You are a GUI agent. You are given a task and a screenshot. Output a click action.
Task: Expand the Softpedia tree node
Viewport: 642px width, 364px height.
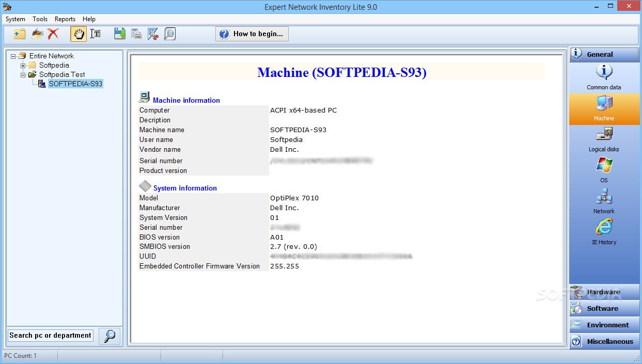pyautogui.click(x=23, y=66)
